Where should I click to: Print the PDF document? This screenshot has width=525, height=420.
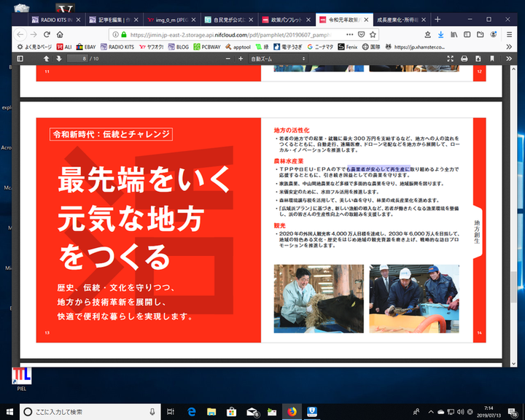(x=464, y=58)
